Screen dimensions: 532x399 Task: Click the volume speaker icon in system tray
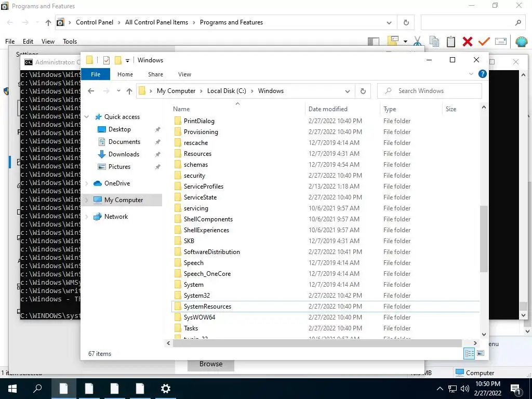point(465,389)
